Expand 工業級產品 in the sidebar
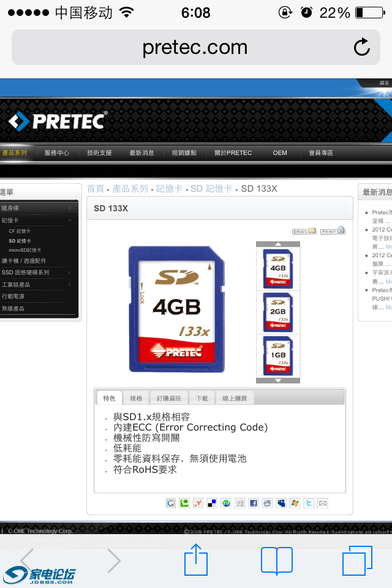The height and width of the screenshot is (588, 392). click(x=39, y=285)
